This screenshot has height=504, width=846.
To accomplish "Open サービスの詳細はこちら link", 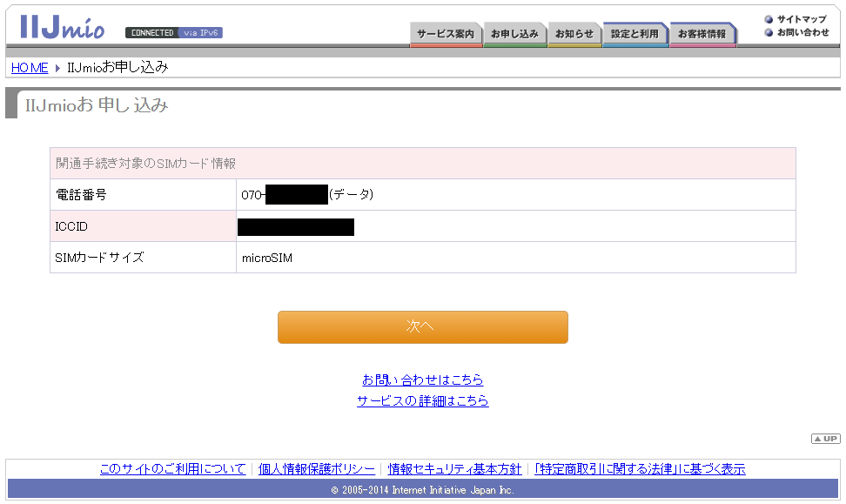I will click(x=423, y=401).
